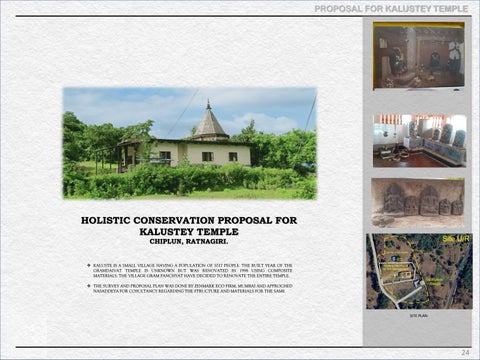
Task: Click the second diamond bullet marker
Action: pyautogui.click(x=89, y=286)
